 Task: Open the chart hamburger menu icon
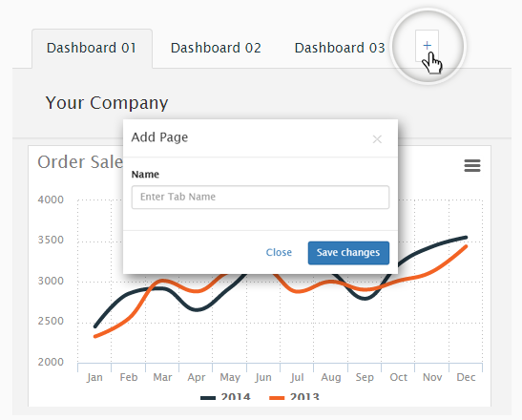click(472, 165)
